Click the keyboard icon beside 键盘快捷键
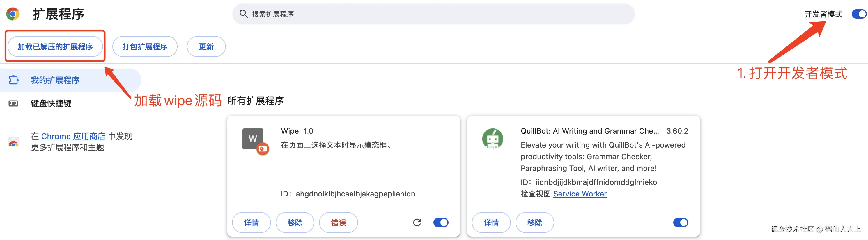 coord(13,103)
